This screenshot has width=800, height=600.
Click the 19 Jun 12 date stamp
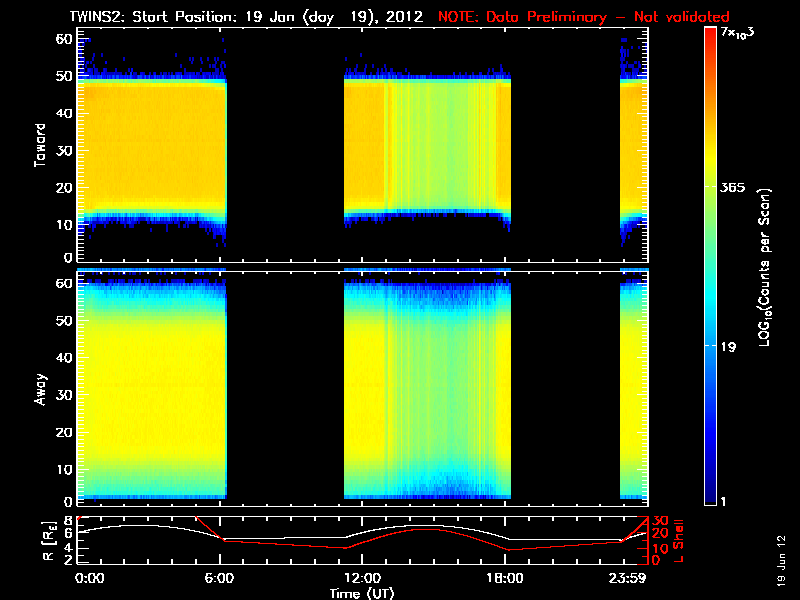point(781,561)
